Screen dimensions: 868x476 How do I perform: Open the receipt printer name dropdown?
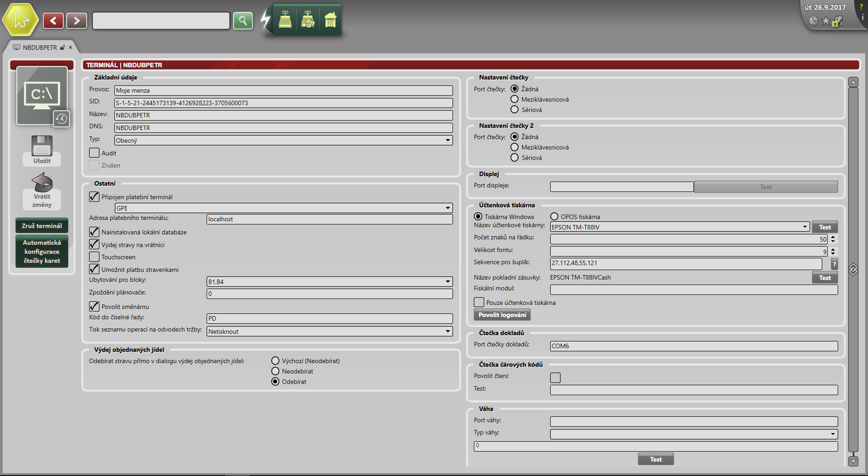pos(805,227)
